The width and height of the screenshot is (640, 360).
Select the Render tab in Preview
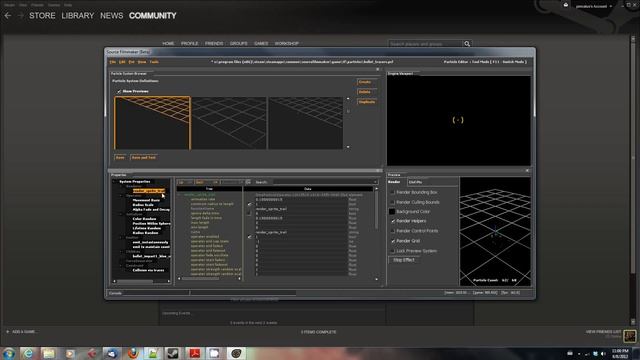click(x=394, y=182)
